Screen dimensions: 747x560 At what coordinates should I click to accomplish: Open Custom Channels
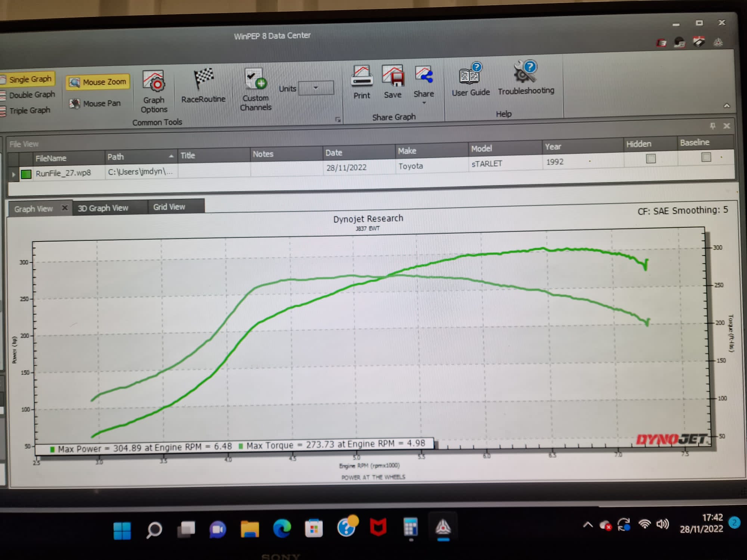(256, 90)
